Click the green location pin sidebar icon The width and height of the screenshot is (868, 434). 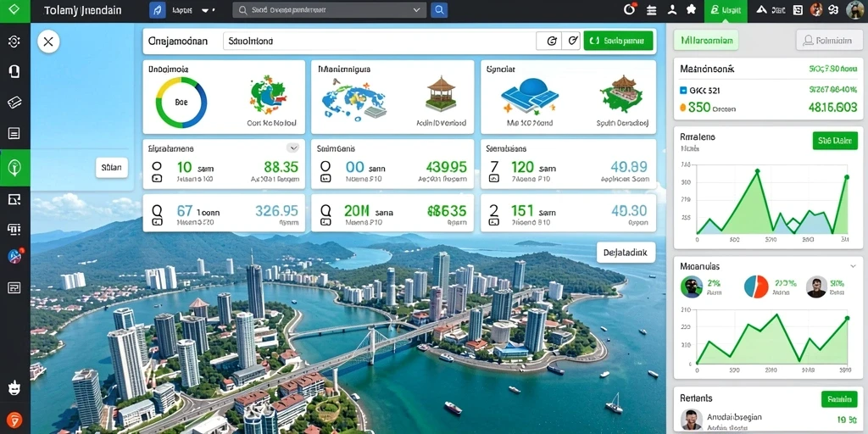[x=15, y=167]
